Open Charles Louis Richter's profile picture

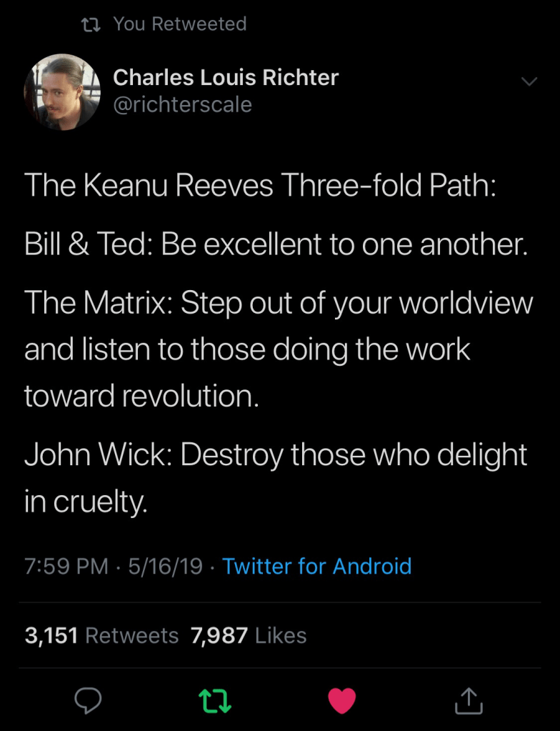(x=62, y=91)
